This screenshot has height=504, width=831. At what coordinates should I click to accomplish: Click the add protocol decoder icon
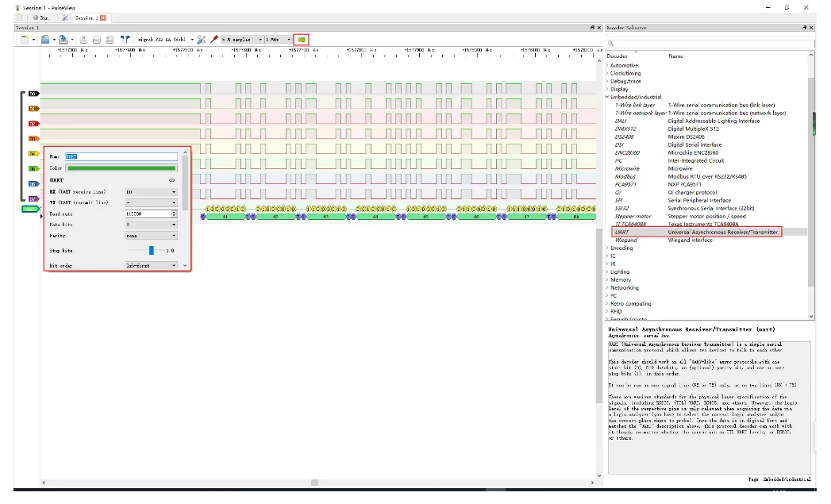click(x=302, y=40)
